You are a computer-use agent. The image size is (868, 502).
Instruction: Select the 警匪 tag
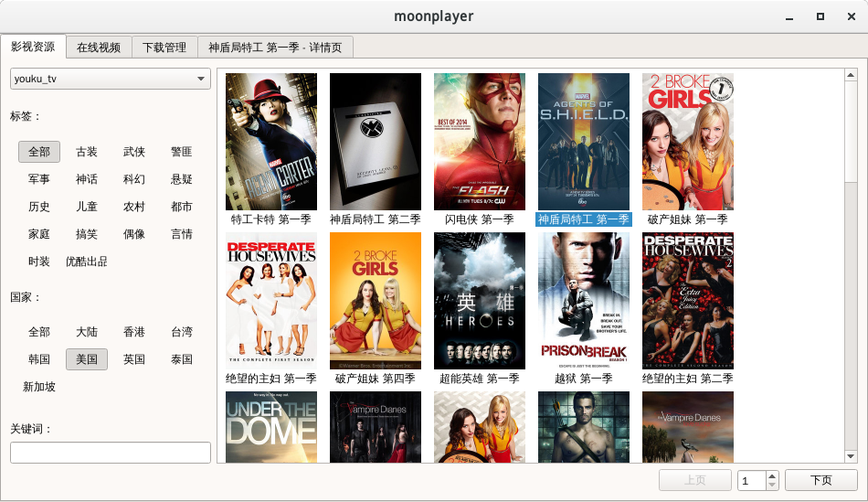point(182,152)
